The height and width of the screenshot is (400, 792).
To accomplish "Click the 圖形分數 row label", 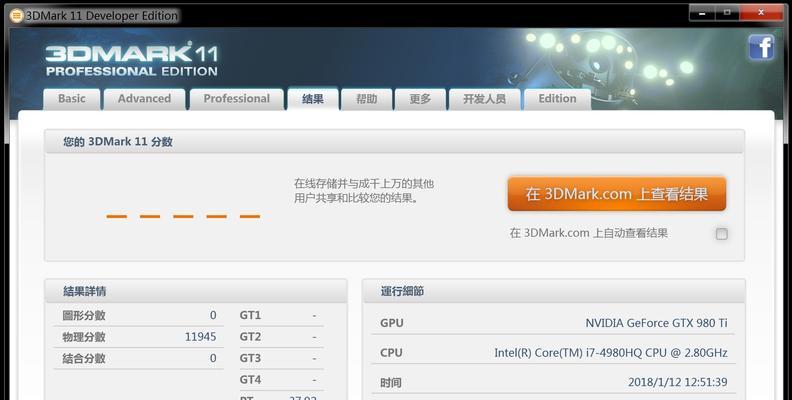I will (x=84, y=316).
